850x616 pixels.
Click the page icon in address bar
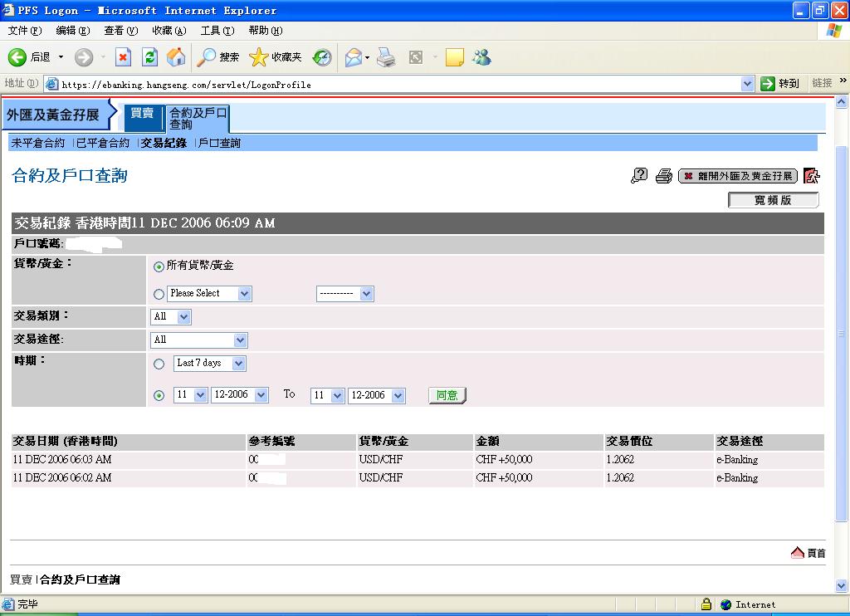point(52,84)
